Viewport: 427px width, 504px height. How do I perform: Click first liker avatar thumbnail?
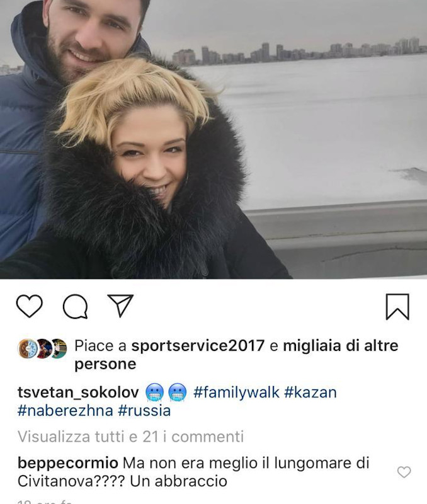pyautogui.click(x=27, y=348)
